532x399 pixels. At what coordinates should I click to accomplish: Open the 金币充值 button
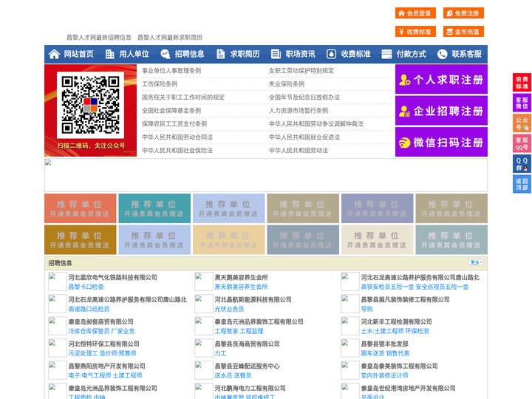click(463, 32)
